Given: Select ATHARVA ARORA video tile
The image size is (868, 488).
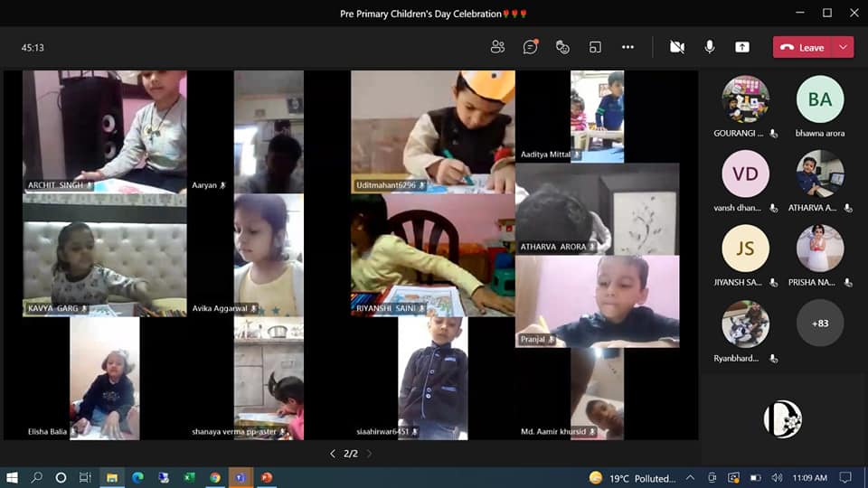Looking at the screenshot, I should click(x=598, y=209).
